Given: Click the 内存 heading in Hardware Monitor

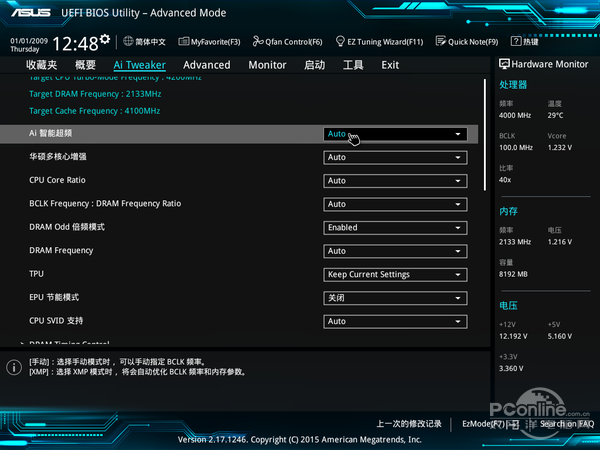Looking at the screenshot, I should pyautogui.click(x=508, y=211).
